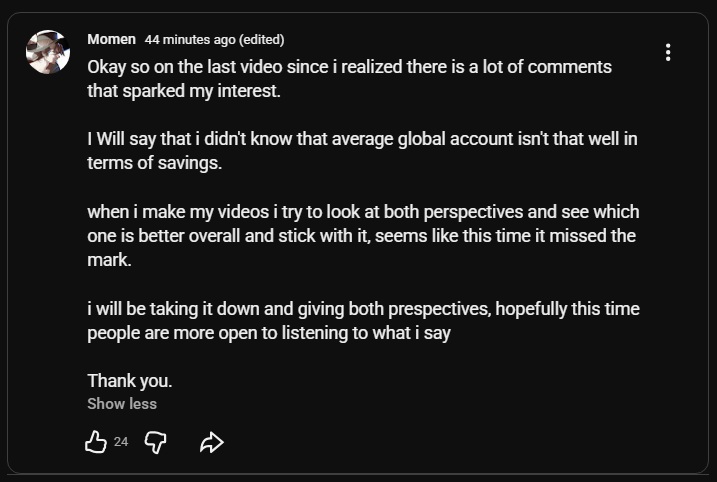Toggle dislike on Momen's post

(155, 442)
